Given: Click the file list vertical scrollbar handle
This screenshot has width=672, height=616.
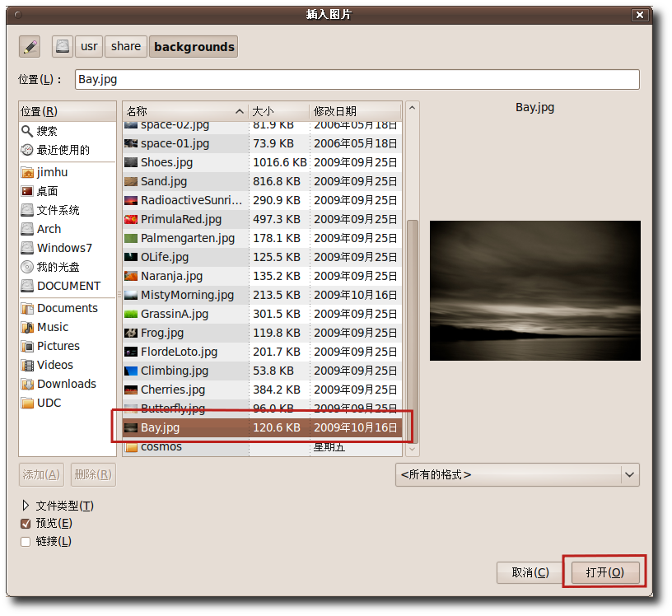Looking at the screenshot, I should (x=413, y=332).
